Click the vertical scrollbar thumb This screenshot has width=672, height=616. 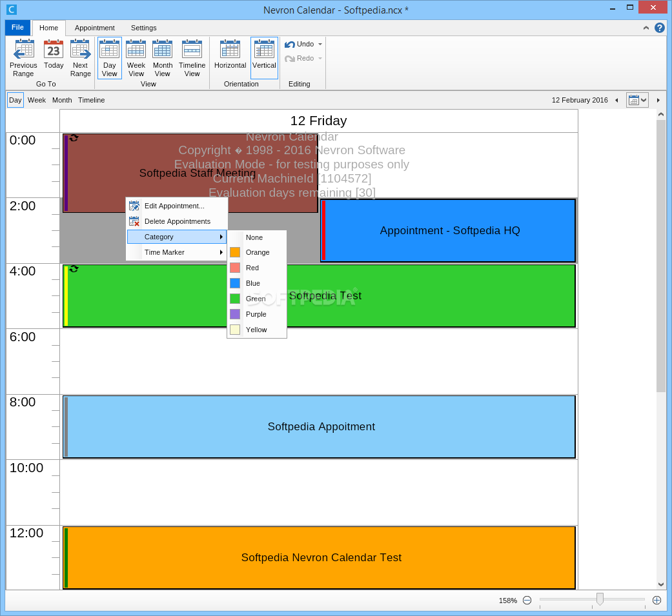(660, 255)
